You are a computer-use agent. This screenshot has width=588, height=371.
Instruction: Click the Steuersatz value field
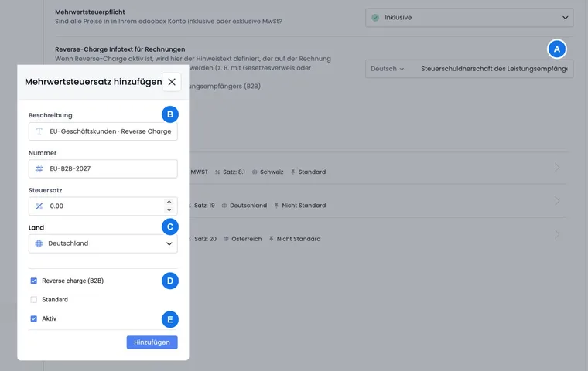tap(103, 206)
